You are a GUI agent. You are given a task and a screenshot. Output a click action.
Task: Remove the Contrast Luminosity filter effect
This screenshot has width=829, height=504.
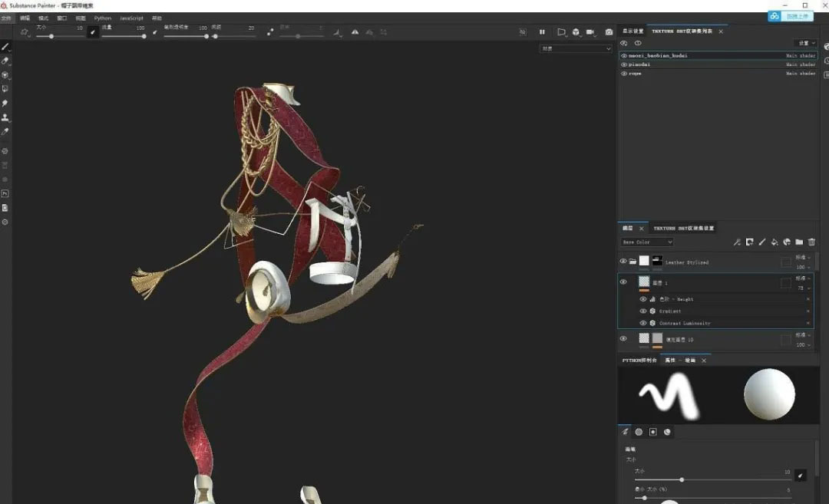click(x=808, y=323)
